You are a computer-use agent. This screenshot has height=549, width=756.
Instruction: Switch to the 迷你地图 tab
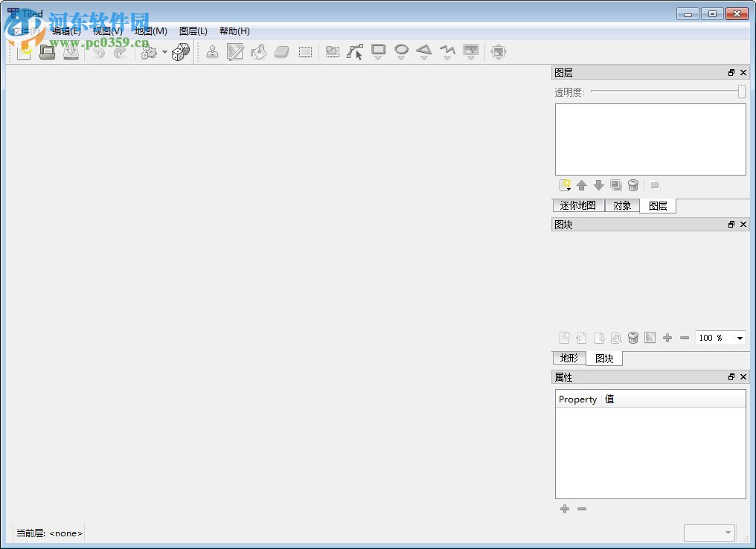pyautogui.click(x=578, y=206)
